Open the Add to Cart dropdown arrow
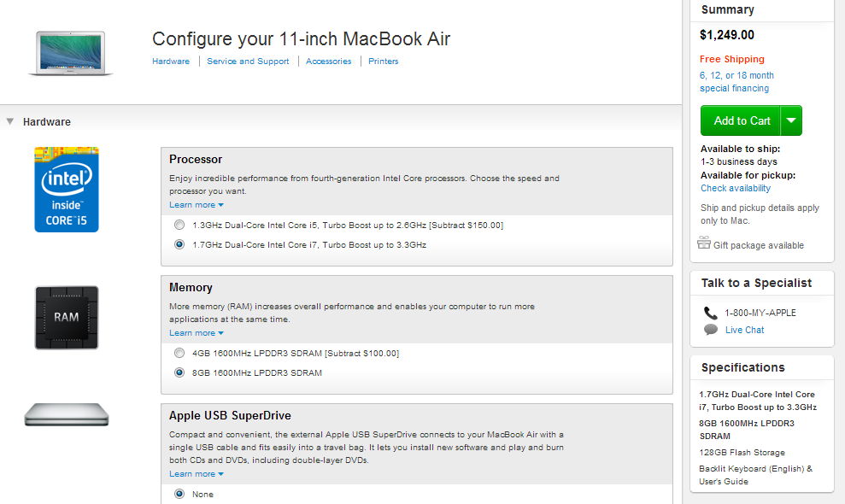This screenshot has width=845, height=504. (x=791, y=120)
